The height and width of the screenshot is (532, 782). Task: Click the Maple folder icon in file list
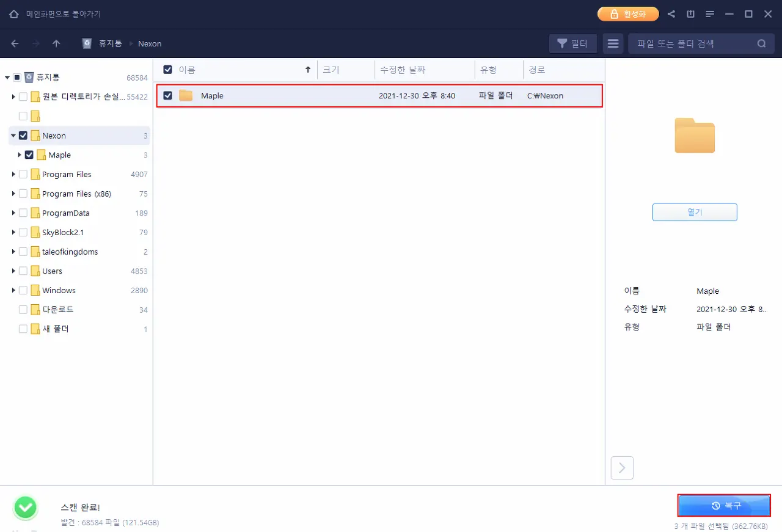(x=186, y=95)
